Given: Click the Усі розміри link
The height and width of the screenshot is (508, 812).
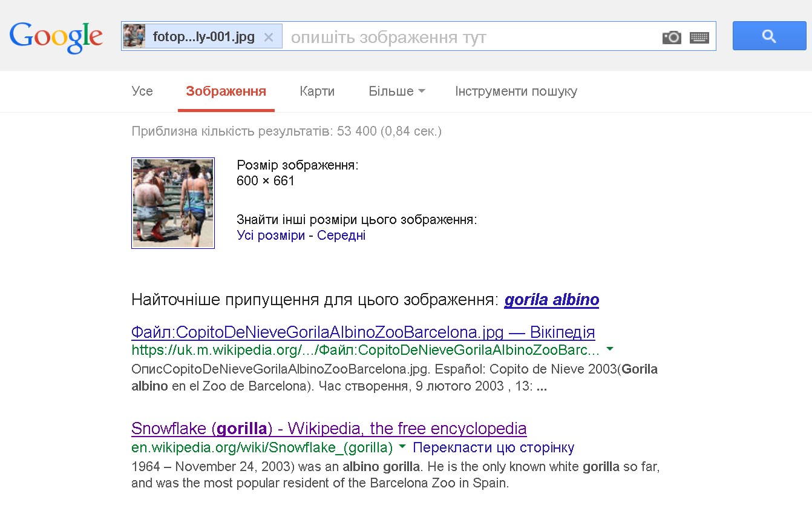Looking at the screenshot, I should 271,236.
